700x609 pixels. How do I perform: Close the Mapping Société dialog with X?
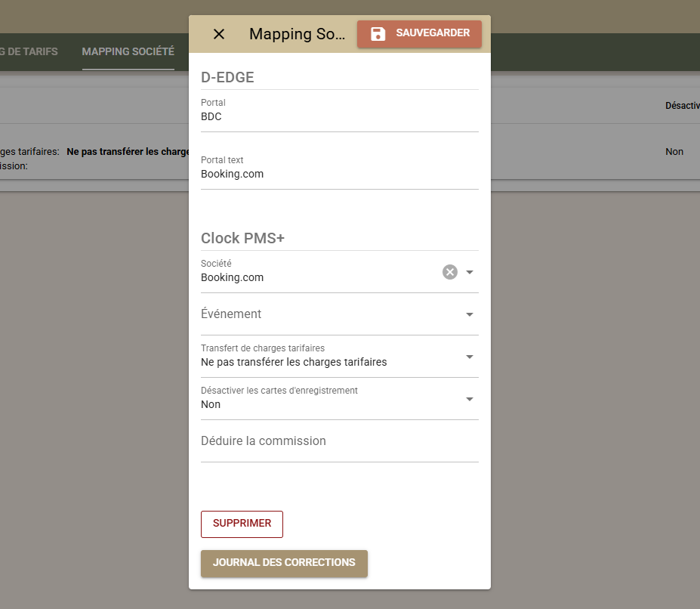tap(219, 34)
